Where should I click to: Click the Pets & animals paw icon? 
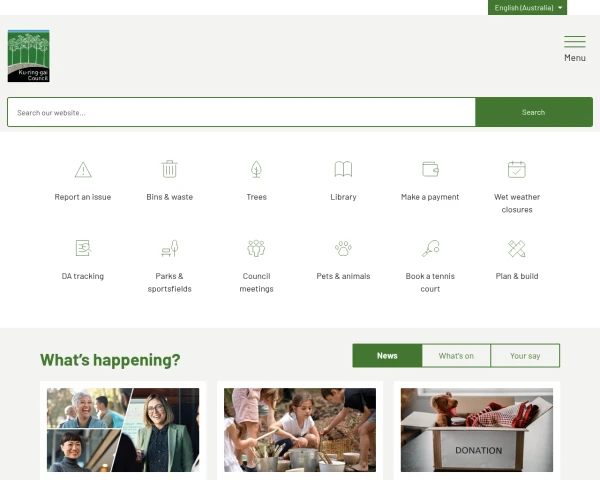tap(343, 248)
